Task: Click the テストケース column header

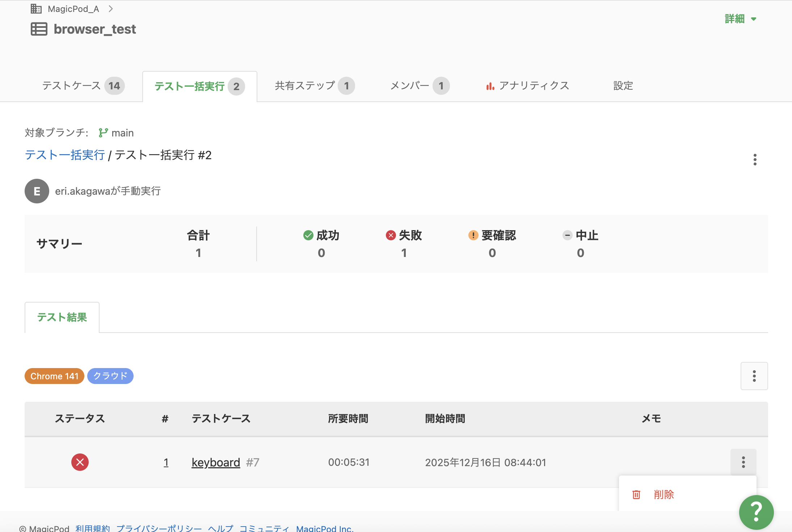Action: [221, 419]
